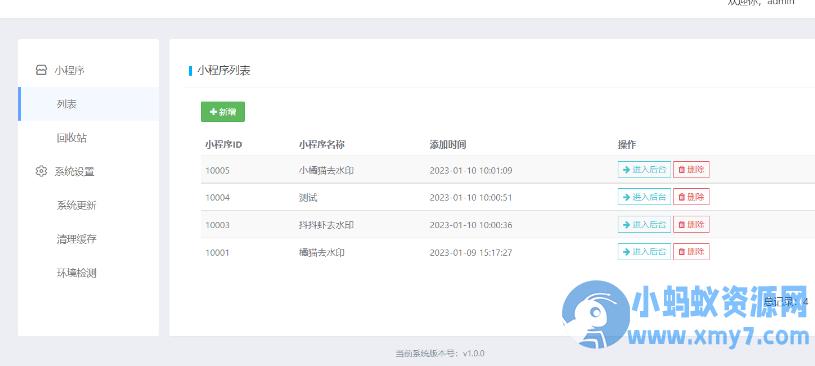The height and width of the screenshot is (366, 815).
Task: Click name cell 测试
Action: (x=308, y=198)
